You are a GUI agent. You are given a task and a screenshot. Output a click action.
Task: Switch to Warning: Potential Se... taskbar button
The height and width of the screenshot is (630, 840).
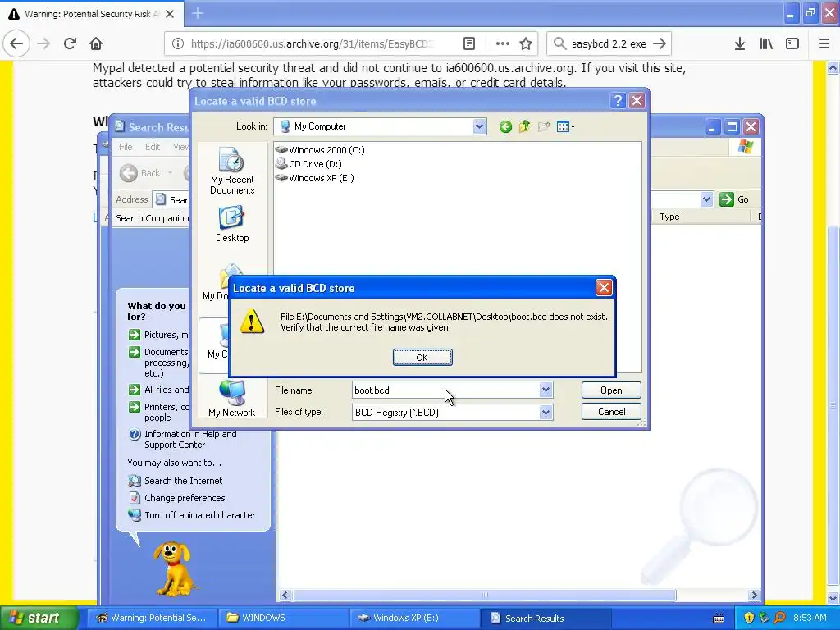click(x=152, y=618)
